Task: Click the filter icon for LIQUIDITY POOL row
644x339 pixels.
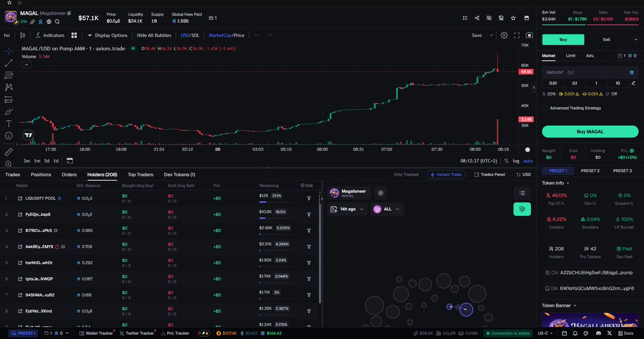Action: (309, 198)
